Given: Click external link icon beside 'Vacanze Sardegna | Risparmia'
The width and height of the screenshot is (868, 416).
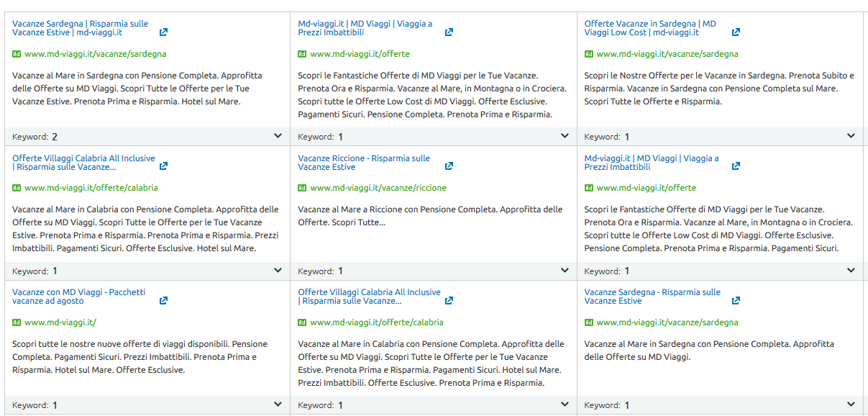Looking at the screenshot, I should point(164,32).
